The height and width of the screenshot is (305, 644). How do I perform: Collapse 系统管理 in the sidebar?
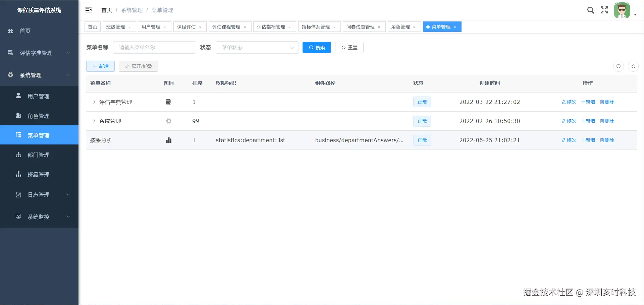(39, 75)
